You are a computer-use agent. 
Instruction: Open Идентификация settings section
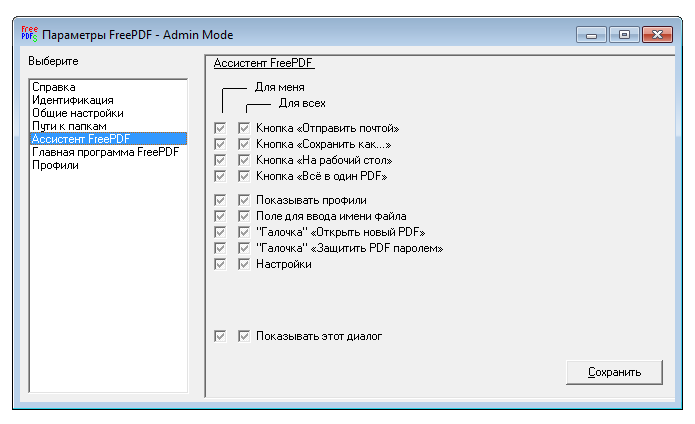[72, 101]
